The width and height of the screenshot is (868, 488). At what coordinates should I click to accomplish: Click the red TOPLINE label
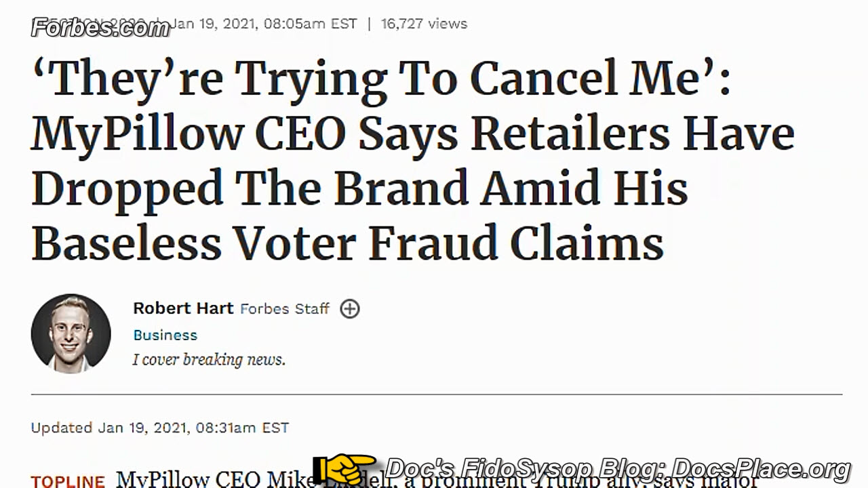tap(68, 482)
